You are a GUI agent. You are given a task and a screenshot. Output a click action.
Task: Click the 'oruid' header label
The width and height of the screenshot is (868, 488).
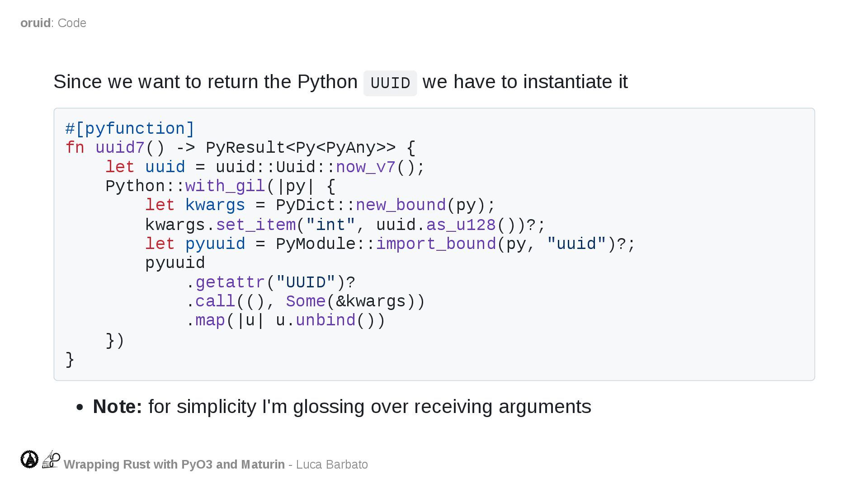pyautogui.click(x=35, y=23)
